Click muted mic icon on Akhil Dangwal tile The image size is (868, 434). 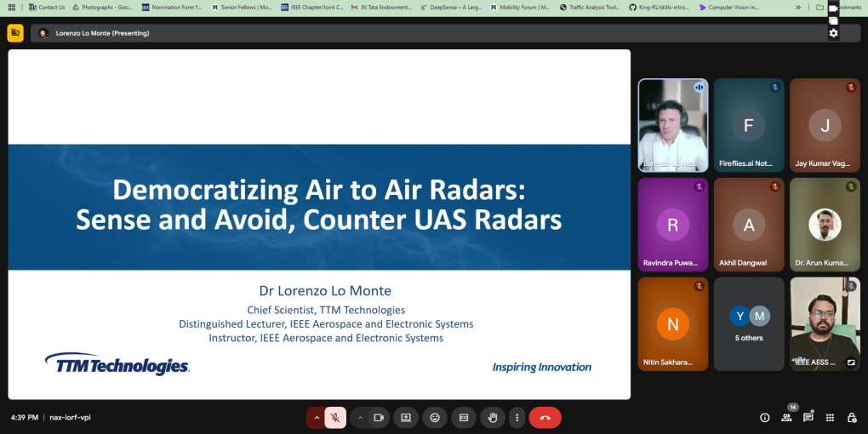(775, 187)
